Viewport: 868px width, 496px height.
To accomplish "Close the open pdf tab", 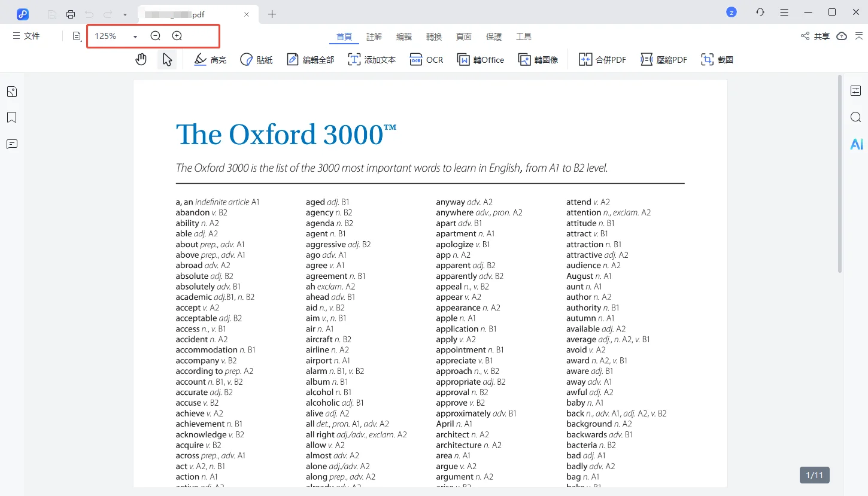I will pyautogui.click(x=247, y=14).
